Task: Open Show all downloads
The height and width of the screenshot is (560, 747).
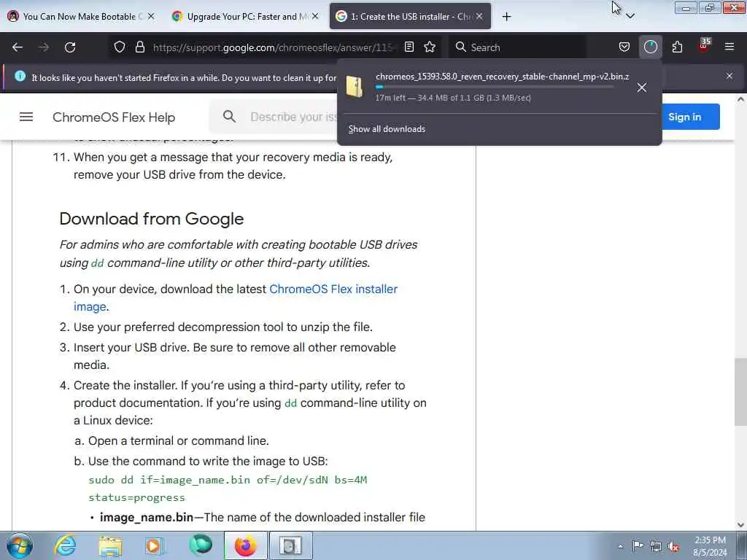Action: click(x=387, y=129)
